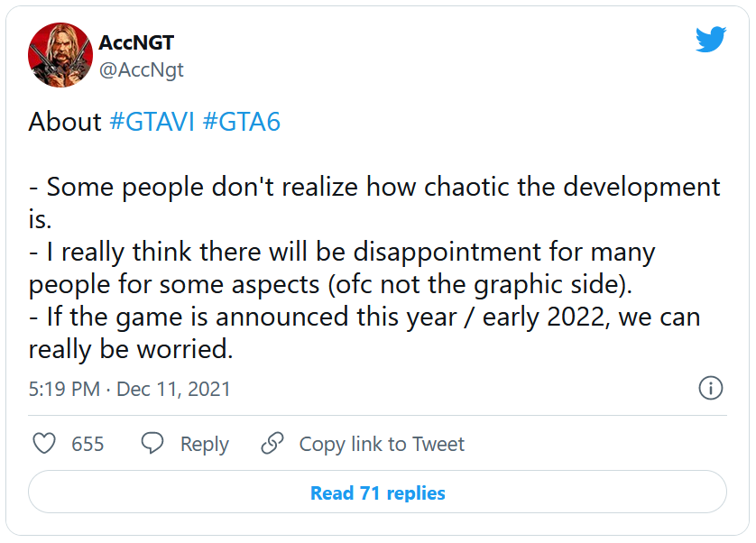Click the reply speech bubble icon
756x543 pixels.
coord(152,444)
